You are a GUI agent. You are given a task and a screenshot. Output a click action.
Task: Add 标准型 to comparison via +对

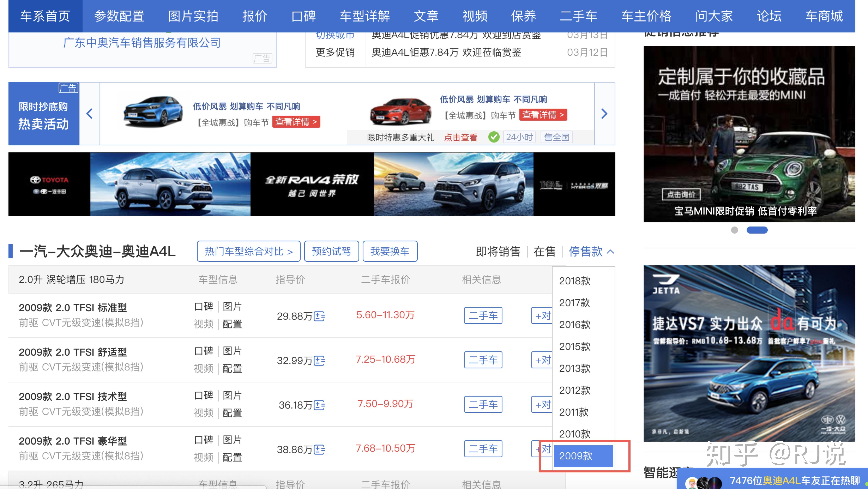point(542,315)
